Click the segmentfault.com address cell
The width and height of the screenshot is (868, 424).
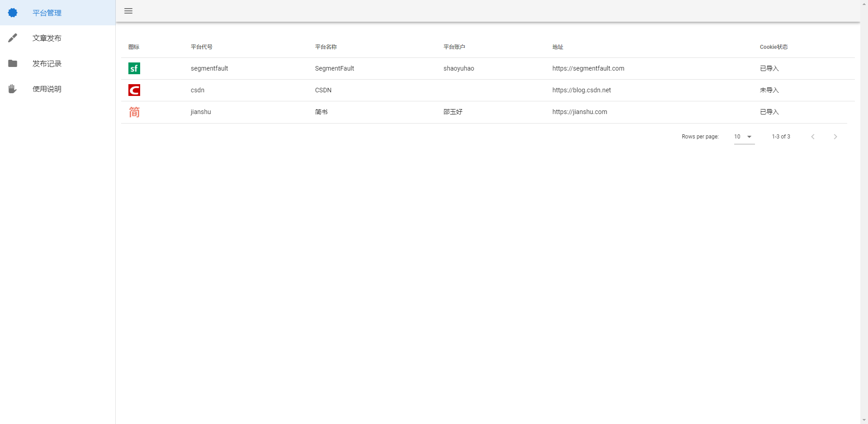[588, 68]
